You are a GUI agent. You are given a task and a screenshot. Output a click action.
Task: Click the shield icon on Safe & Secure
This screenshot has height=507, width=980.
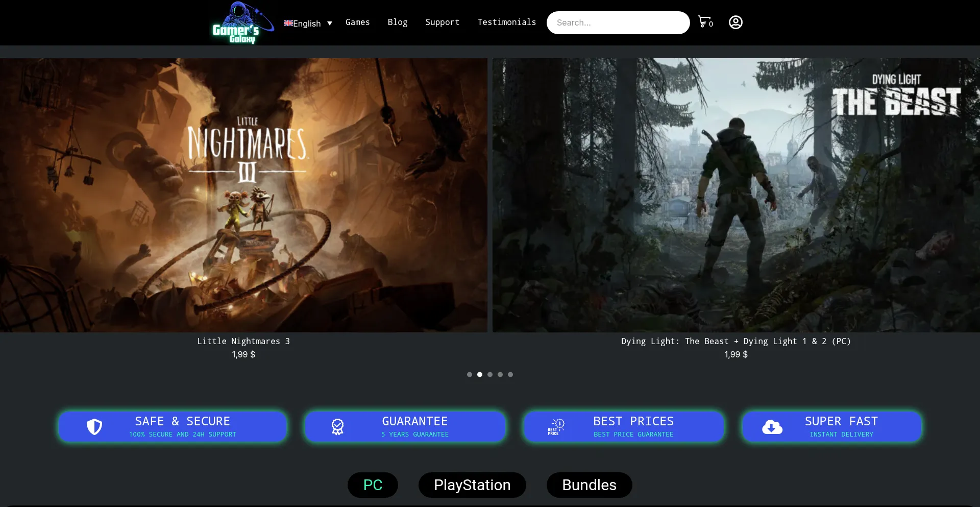click(94, 427)
